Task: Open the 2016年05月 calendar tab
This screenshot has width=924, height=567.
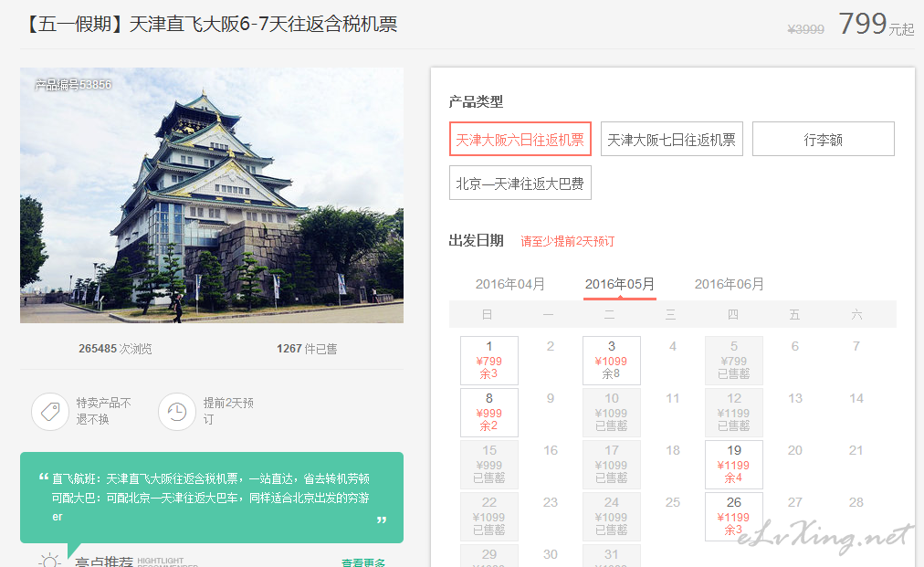Action: pos(619,284)
